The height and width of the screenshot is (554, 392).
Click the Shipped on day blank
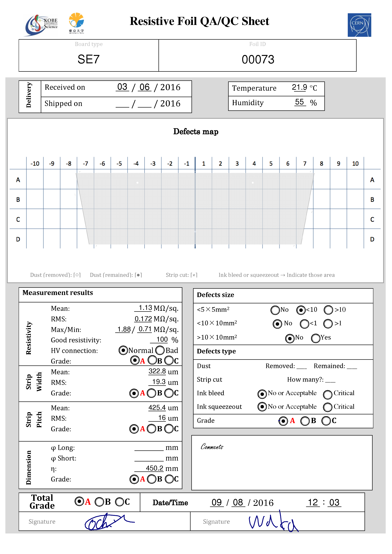[122, 104]
